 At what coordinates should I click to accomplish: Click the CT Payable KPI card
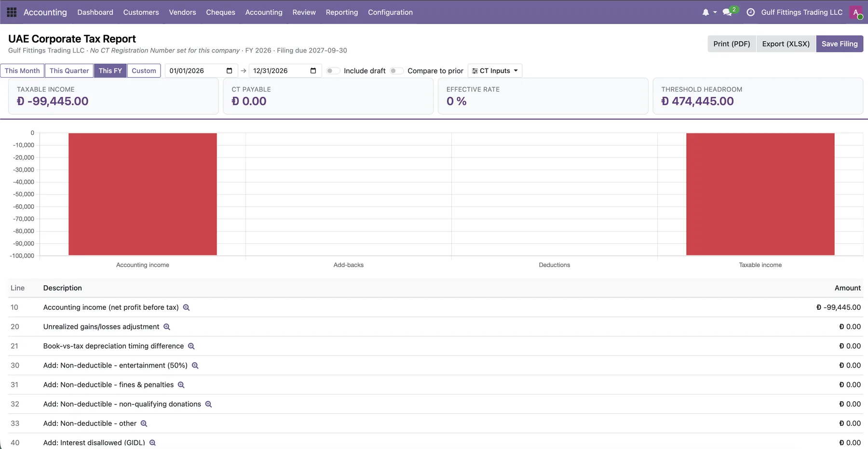pos(328,96)
